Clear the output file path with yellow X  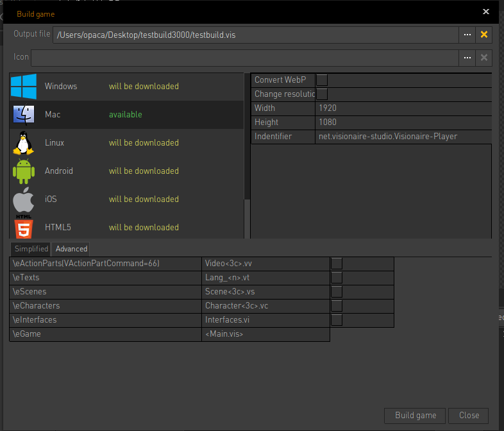coord(483,35)
